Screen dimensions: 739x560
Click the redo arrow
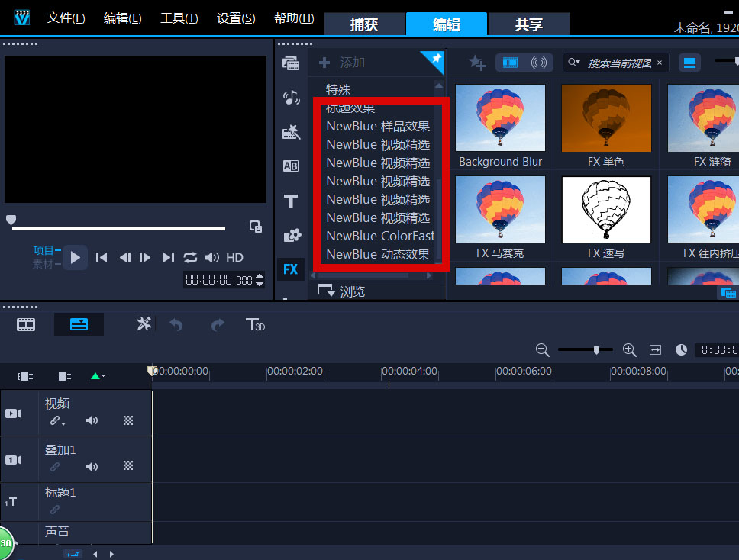pos(218,324)
